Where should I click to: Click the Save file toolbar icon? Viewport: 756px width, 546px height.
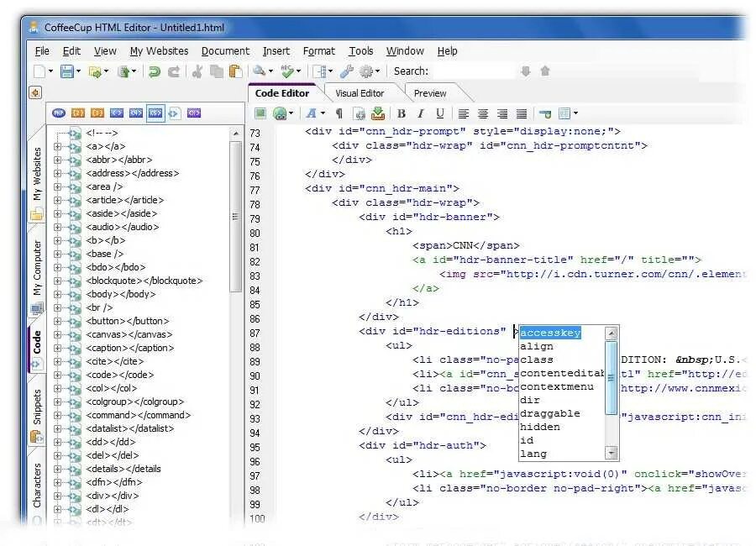pyautogui.click(x=67, y=72)
